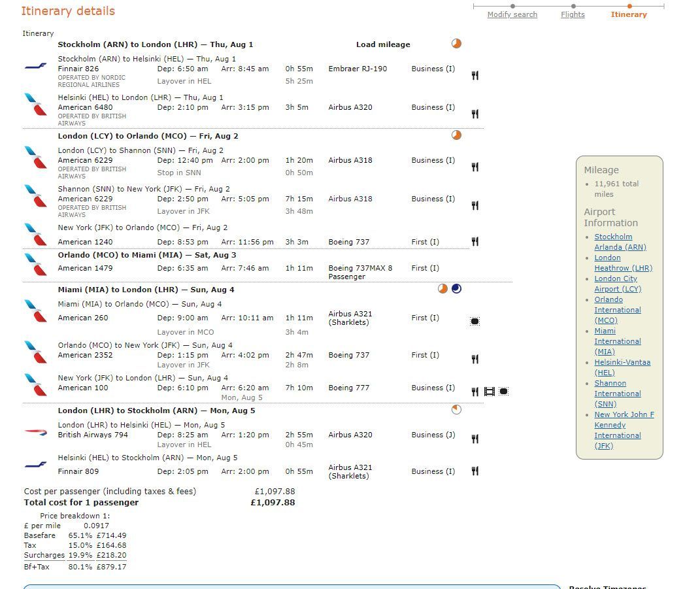Click the British Airways logo for flight 794
The height and width of the screenshot is (589, 700).
[36, 432]
